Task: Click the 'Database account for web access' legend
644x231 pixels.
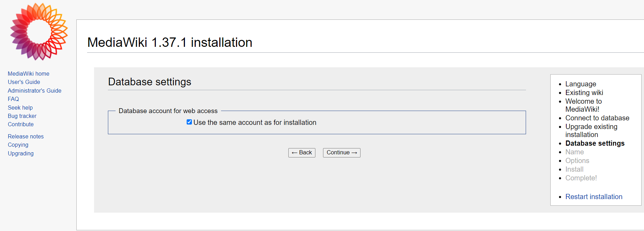Action: [168, 111]
